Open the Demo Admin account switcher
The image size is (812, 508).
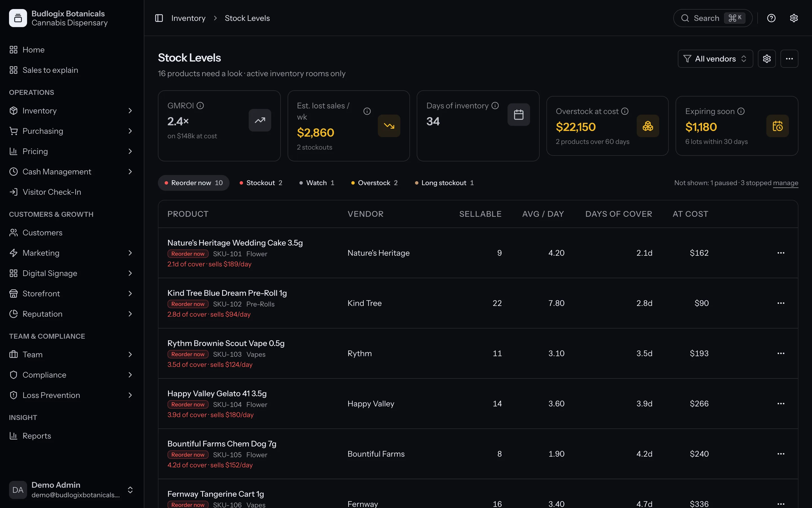tap(72, 490)
